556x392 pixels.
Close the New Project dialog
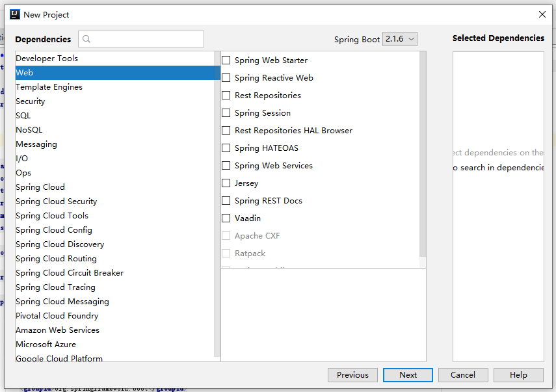coord(542,14)
